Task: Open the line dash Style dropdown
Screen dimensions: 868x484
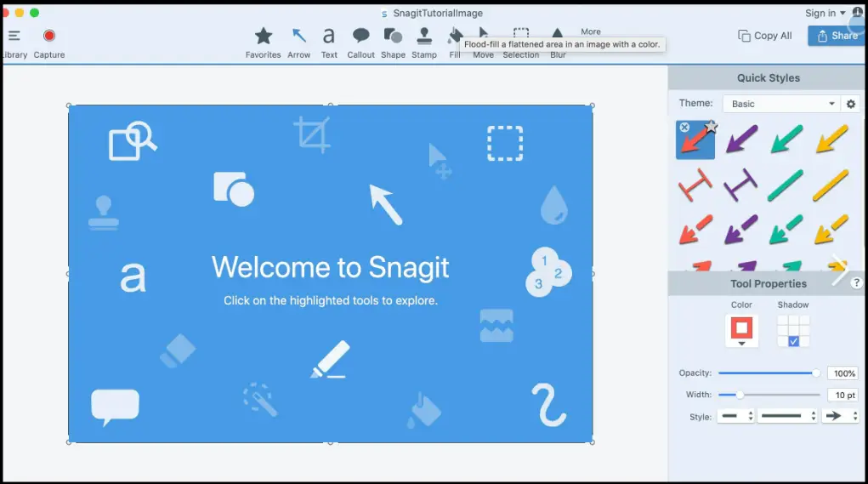Action: tap(786, 416)
